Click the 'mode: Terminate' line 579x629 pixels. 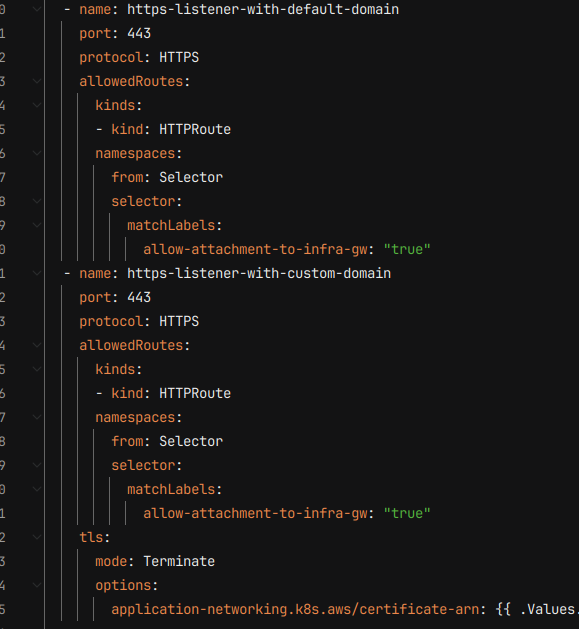tap(155, 561)
